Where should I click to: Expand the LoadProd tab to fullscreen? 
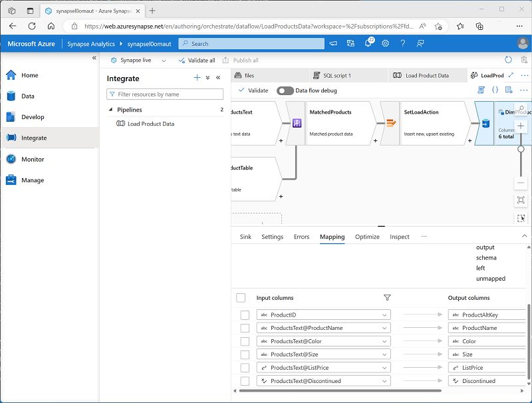click(x=511, y=75)
